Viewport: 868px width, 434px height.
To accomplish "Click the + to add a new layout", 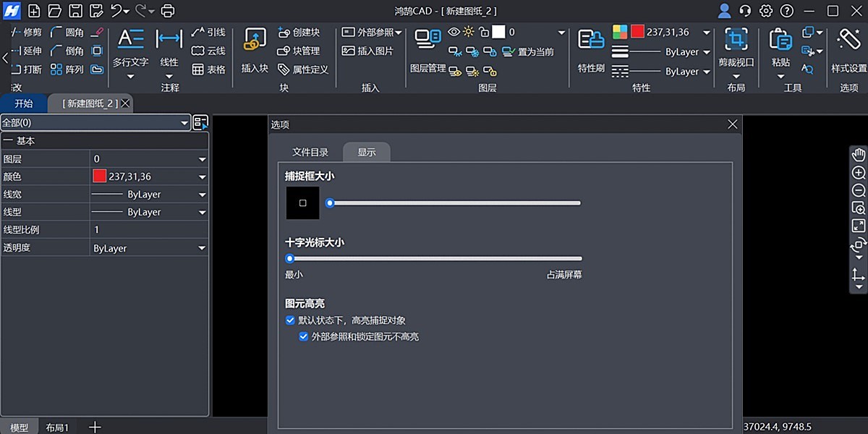I will (94, 427).
